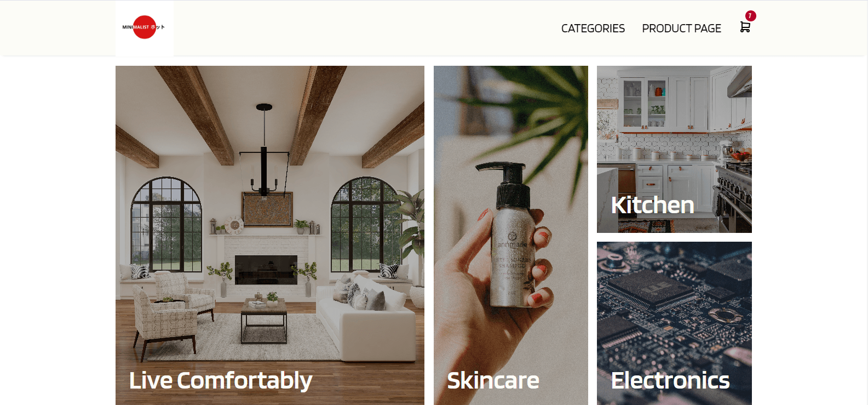
Task: Open the Kitchen heading link
Action: click(x=652, y=205)
